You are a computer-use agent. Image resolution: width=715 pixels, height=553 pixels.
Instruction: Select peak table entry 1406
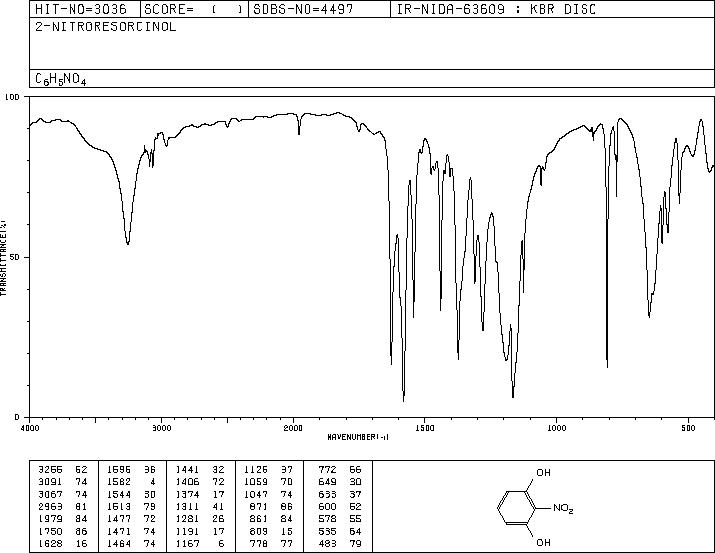pos(187,482)
